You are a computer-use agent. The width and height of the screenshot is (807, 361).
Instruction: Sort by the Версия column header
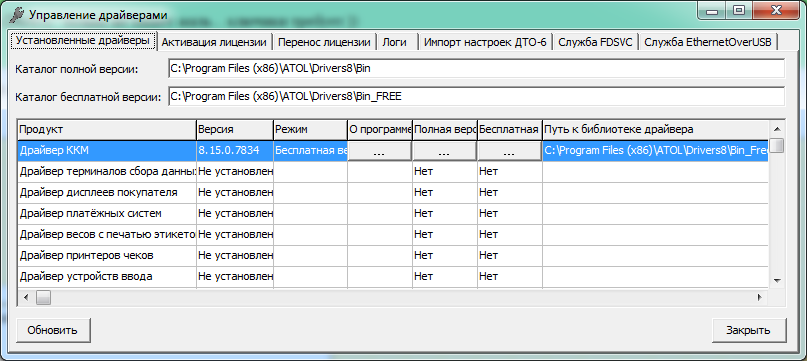(x=235, y=129)
